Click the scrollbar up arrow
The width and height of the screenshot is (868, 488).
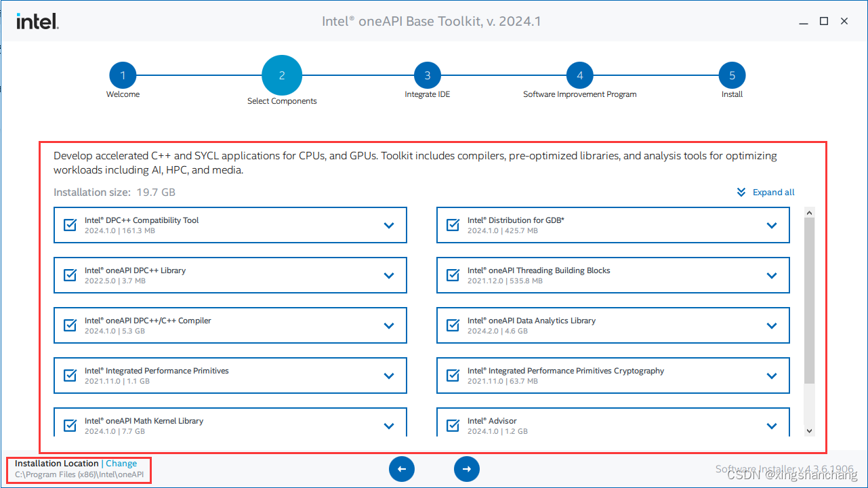pyautogui.click(x=809, y=213)
